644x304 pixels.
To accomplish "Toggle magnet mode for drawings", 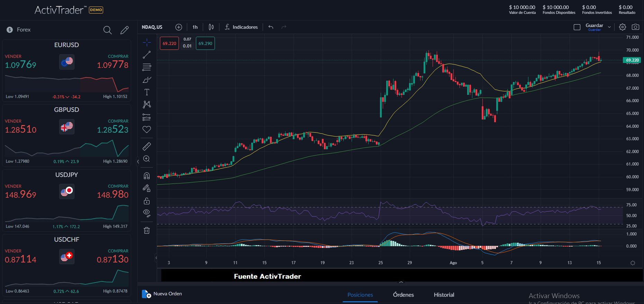I will coord(147,176).
